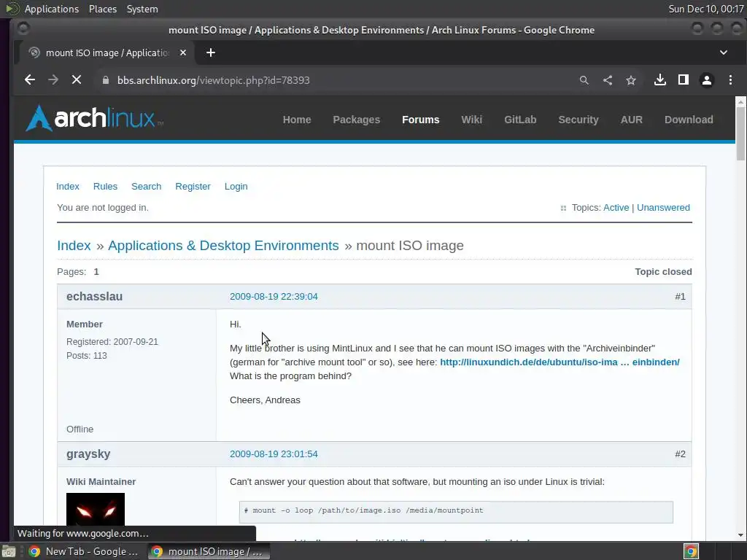Open the Applications menu

pyautogui.click(x=52, y=9)
